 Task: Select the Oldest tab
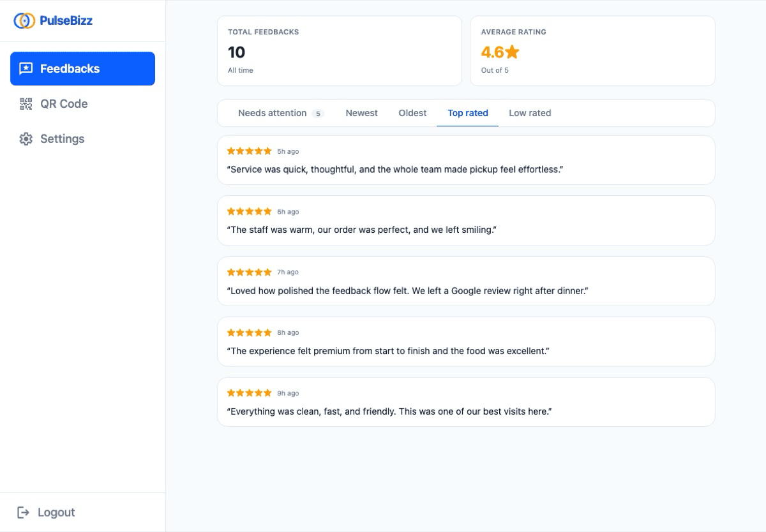point(412,113)
